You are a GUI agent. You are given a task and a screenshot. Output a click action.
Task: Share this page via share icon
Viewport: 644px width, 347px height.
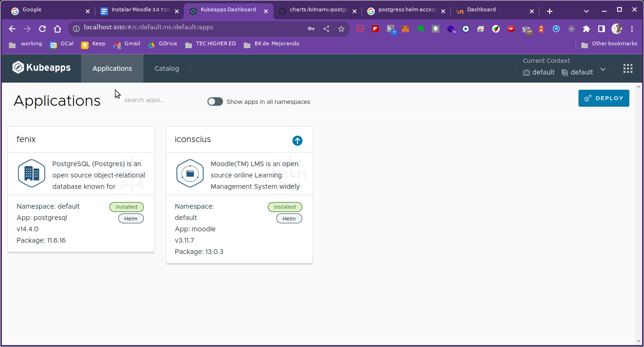pos(326,29)
